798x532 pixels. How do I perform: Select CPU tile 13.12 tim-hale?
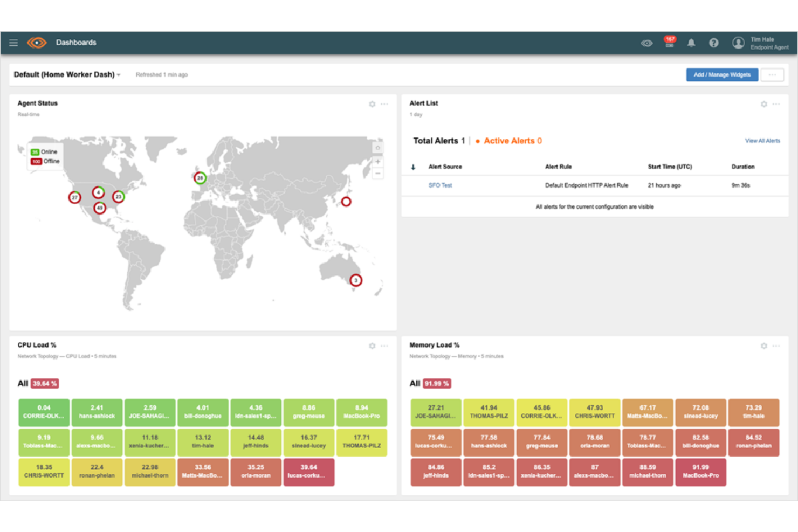click(x=203, y=442)
